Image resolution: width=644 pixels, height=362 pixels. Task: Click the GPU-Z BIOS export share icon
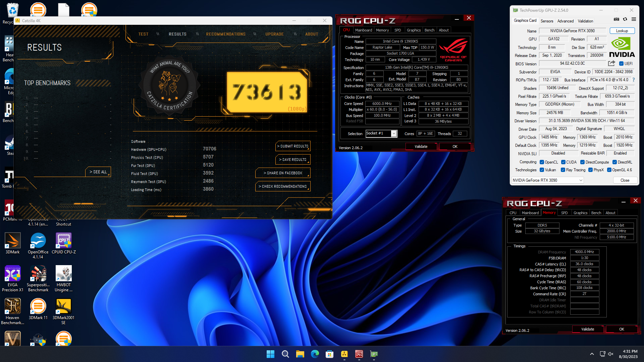coord(611,63)
